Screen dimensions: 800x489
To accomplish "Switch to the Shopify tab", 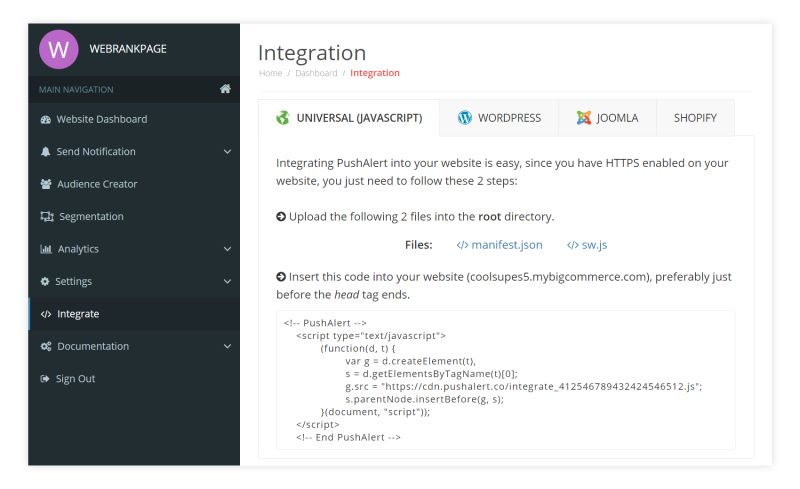I will point(695,118).
